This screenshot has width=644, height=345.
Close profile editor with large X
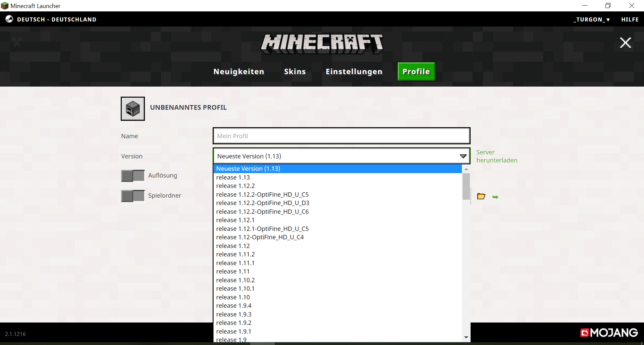click(625, 43)
